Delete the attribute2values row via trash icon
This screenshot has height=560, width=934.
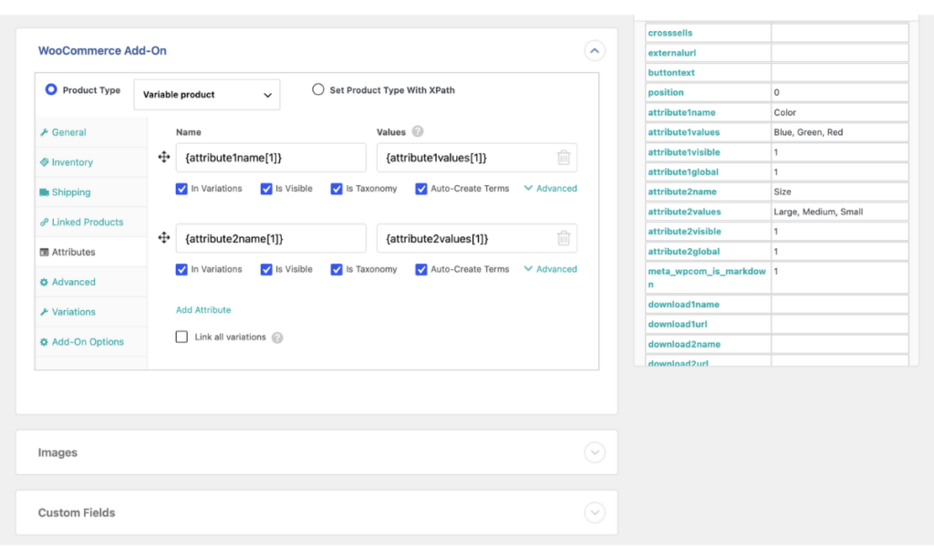564,238
